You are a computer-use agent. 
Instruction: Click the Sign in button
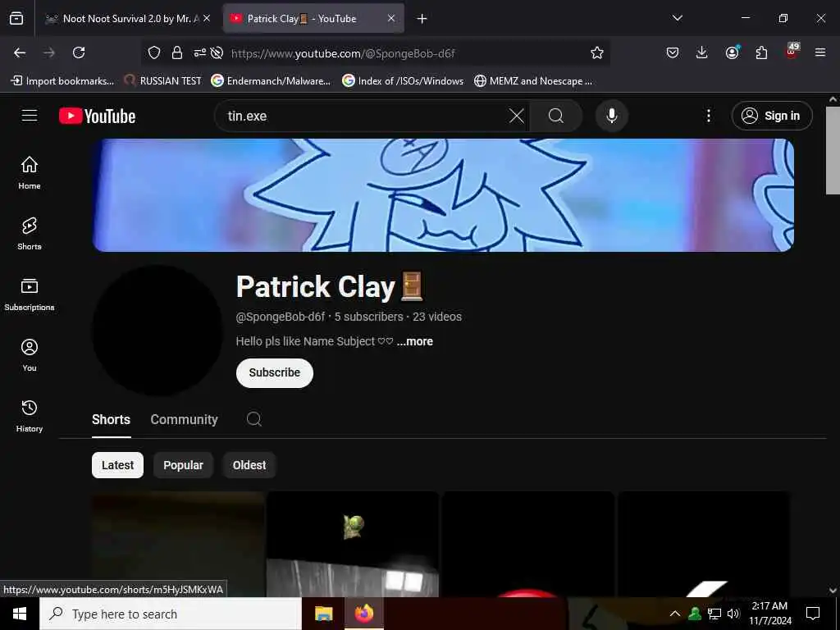(x=772, y=116)
